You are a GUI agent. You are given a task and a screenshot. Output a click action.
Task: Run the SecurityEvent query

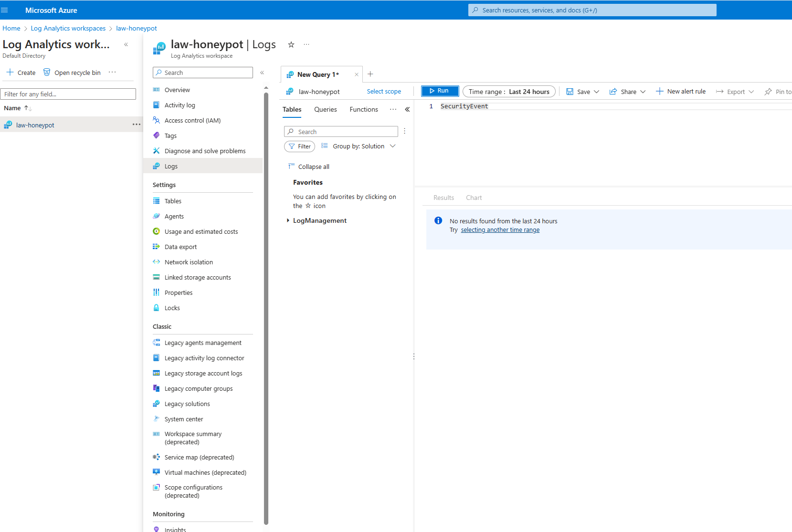point(440,91)
